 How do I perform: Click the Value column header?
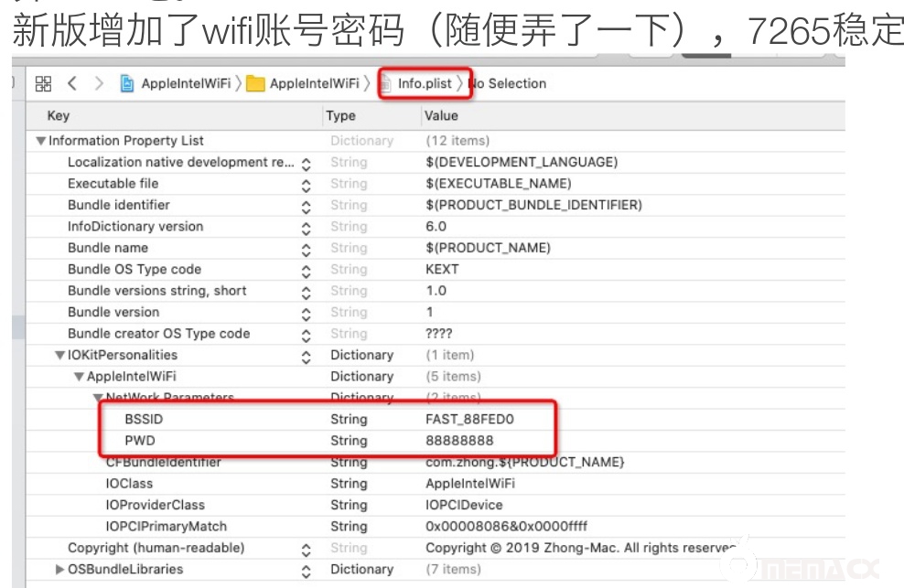click(x=443, y=116)
